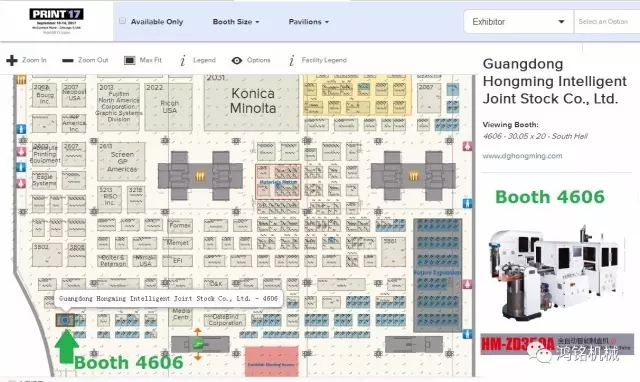Open the Facility Legend icon
The height and width of the screenshot is (382, 640).
tap(291, 60)
